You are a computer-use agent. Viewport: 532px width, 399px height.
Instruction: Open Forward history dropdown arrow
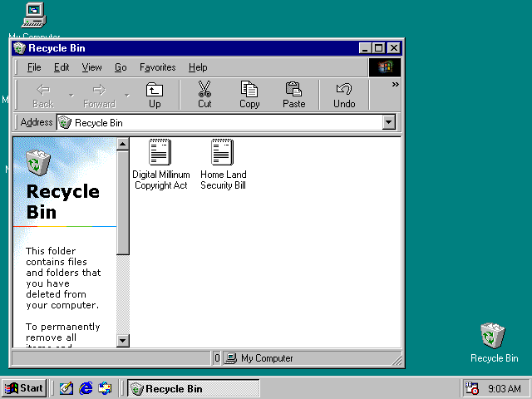[127, 96]
